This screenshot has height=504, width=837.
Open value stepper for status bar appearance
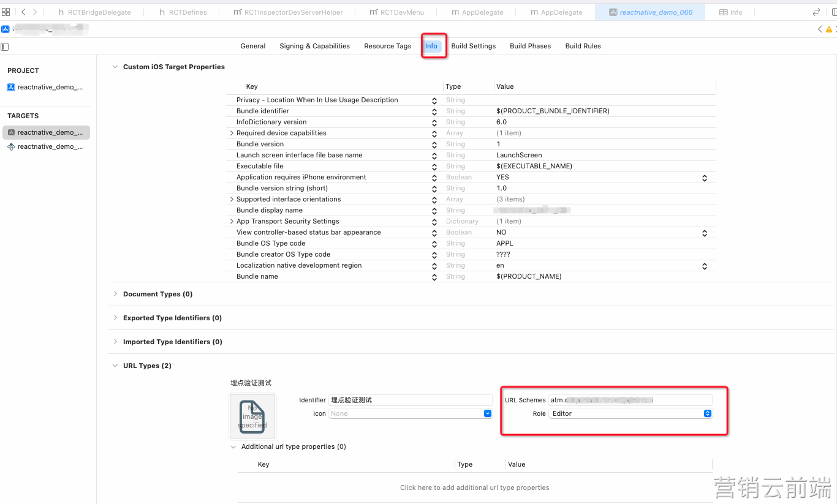point(705,233)
